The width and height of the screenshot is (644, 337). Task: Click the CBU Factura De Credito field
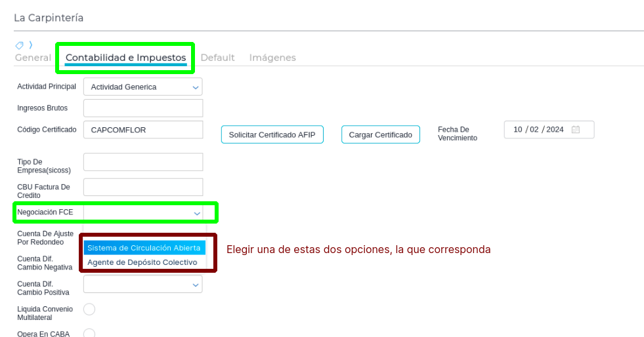143,187
